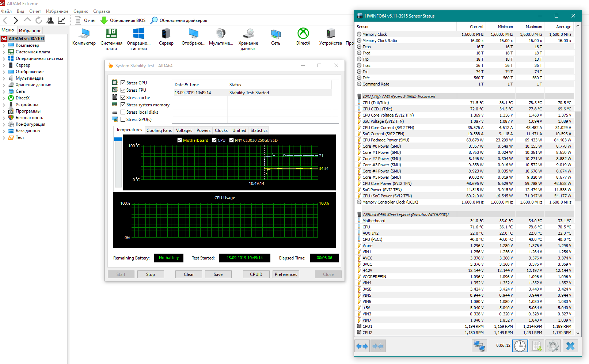Click Обновления драйверов toolbar button

click(x=179, y=20)
